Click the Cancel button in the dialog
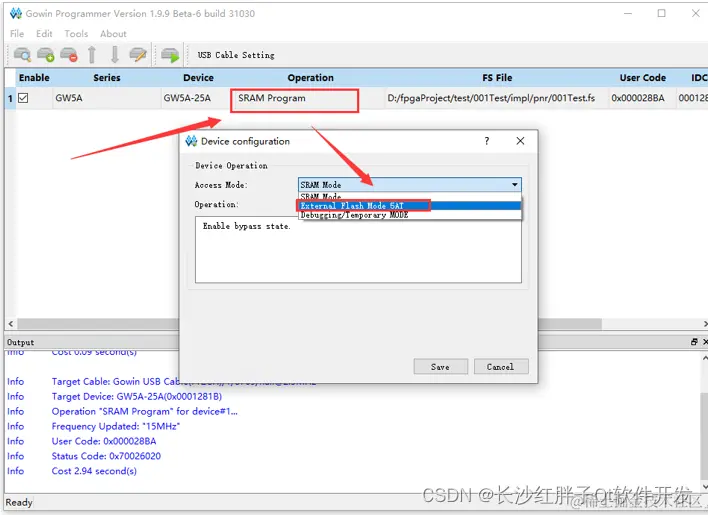708x515 pixels. [x=500, y=367]
